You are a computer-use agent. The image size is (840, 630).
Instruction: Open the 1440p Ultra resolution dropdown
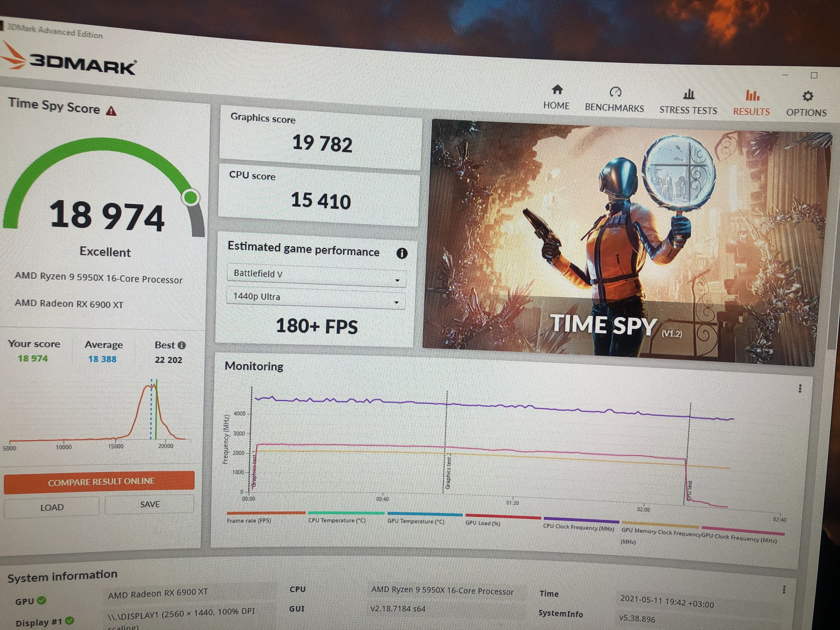[316, 298]
